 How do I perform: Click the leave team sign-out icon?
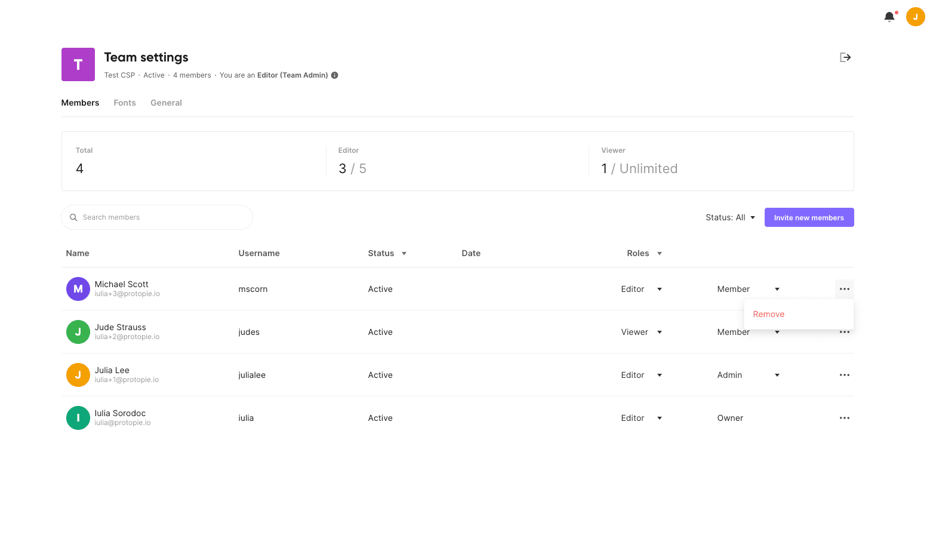coord(845,57)
